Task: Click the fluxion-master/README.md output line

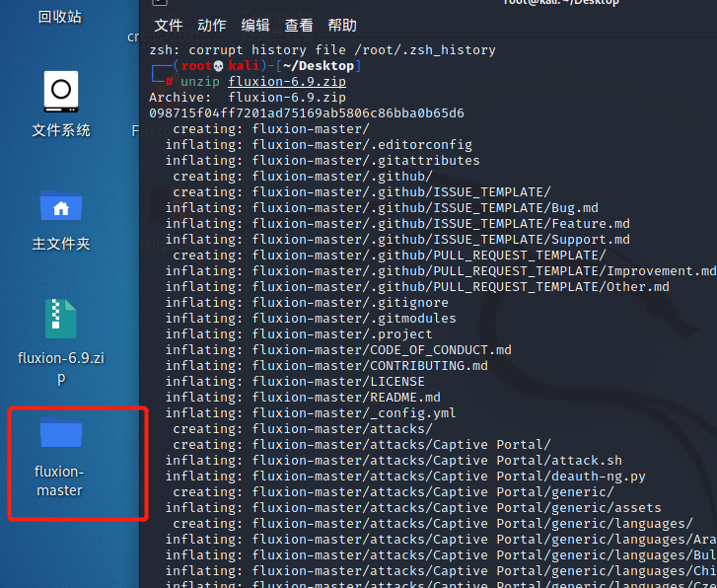Action: (x=303, y=398)
